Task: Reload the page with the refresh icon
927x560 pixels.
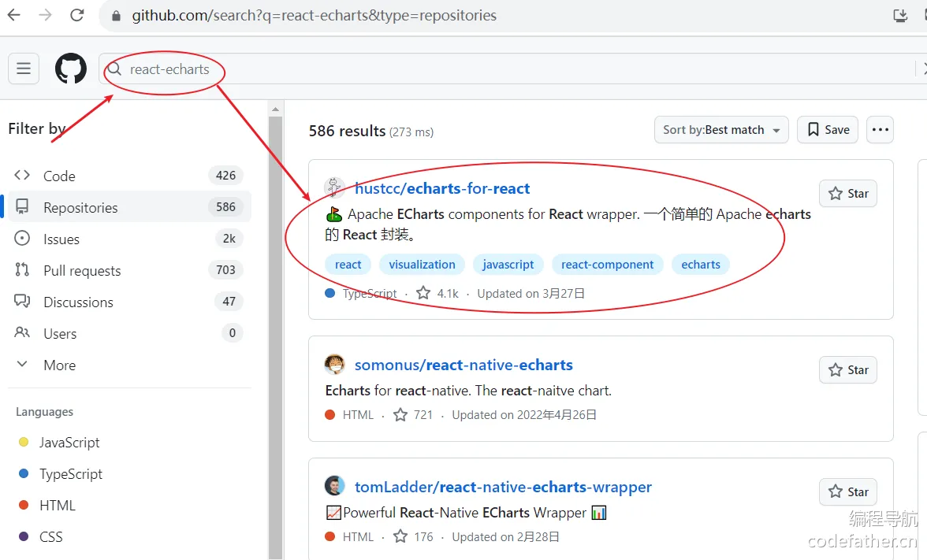Action: pyautogui.click(x=77, y=16)
